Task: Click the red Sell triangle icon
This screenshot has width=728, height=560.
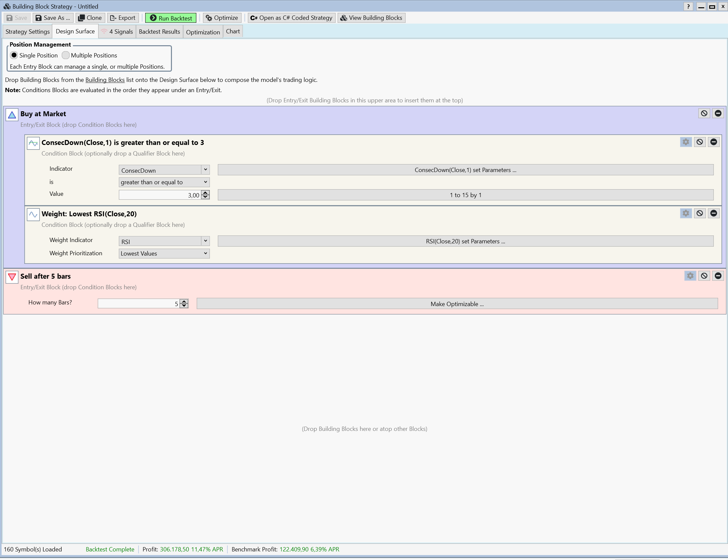Action: click(12, 277)
